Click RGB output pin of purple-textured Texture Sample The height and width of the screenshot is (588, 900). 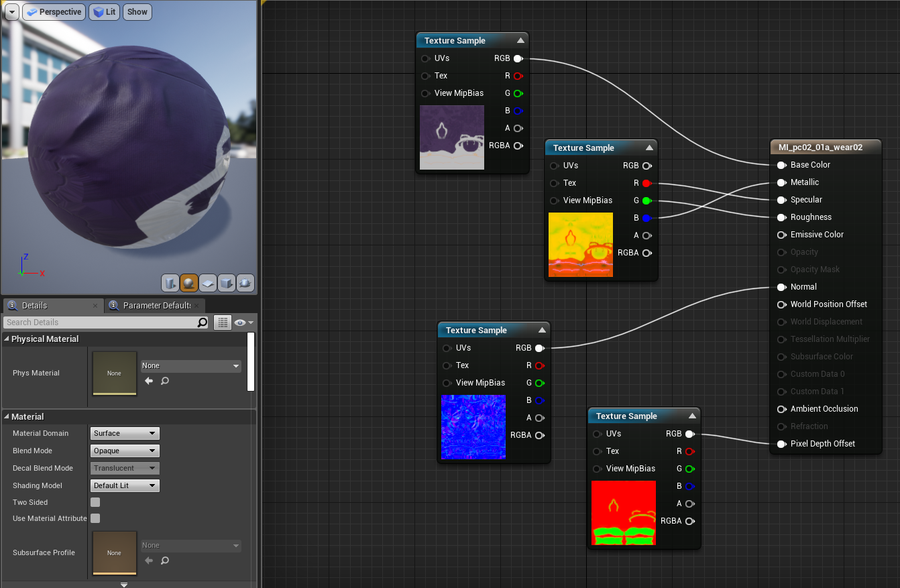click(518, 58)
